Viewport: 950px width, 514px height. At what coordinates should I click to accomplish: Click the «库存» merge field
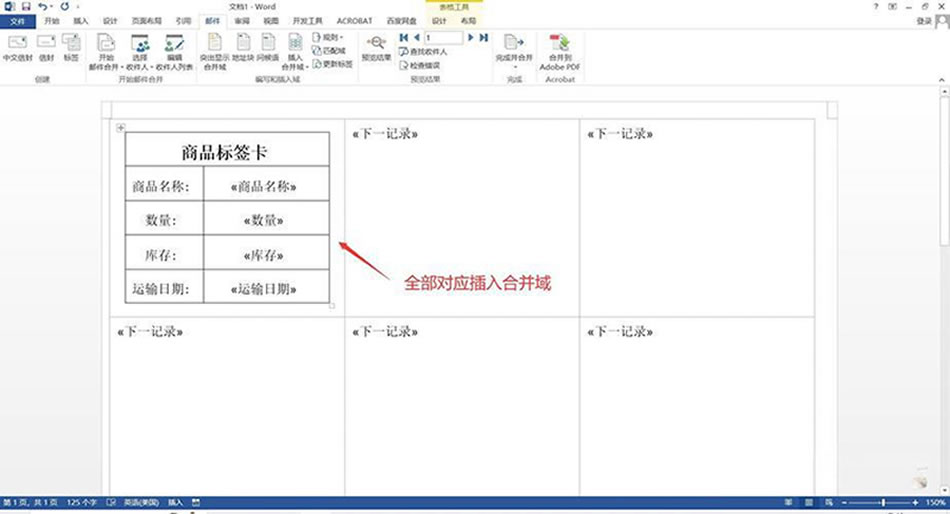click(x=264, y=255)
